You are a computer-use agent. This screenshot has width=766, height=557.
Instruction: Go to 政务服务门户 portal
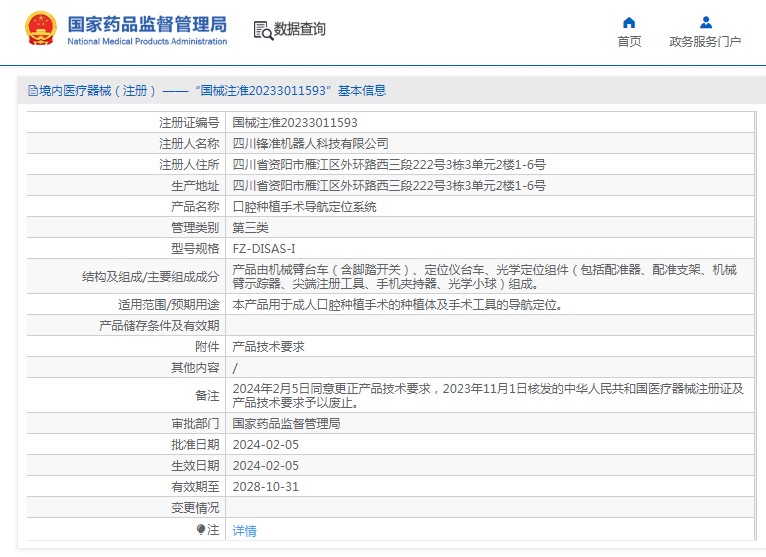pyautogui.click(x=705, y=42)
